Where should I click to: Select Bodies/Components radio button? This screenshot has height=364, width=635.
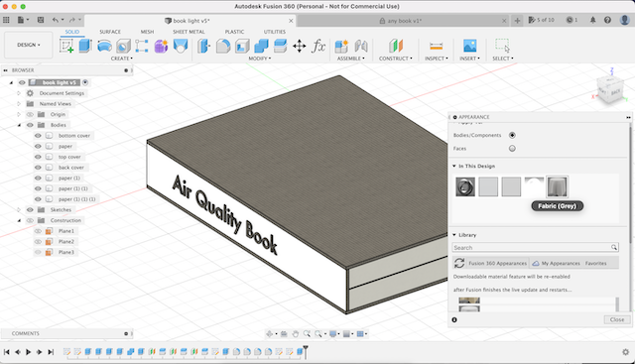point(512,135)
